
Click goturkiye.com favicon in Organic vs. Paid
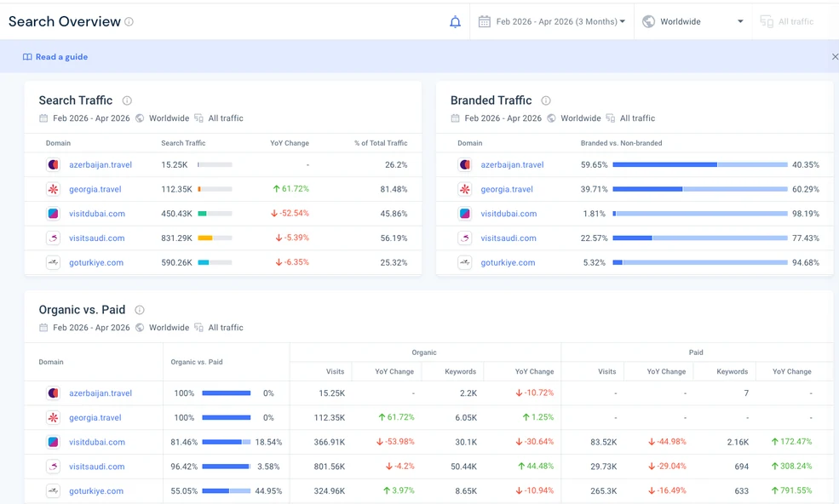click(53, 491)
